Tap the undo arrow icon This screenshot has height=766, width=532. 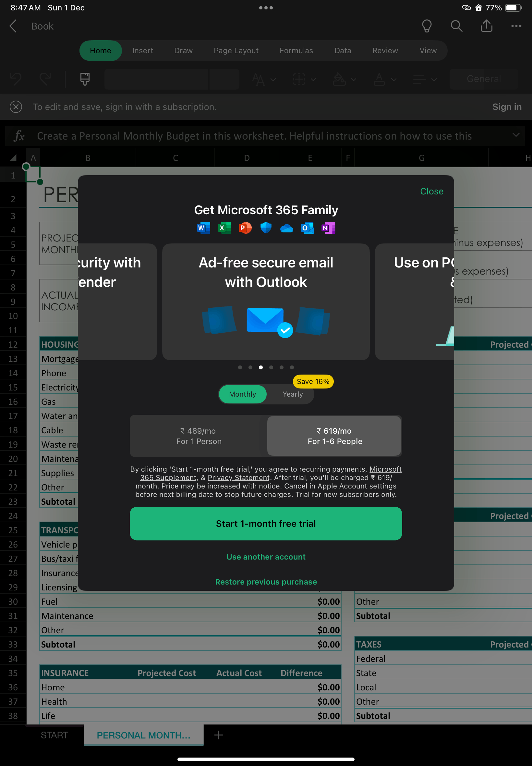[16, 79]
